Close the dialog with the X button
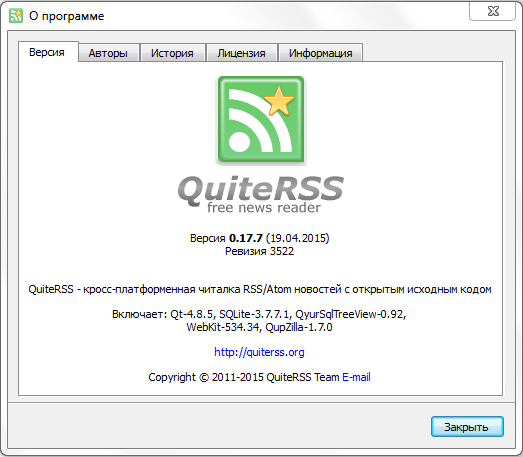 tap(493, 11)
